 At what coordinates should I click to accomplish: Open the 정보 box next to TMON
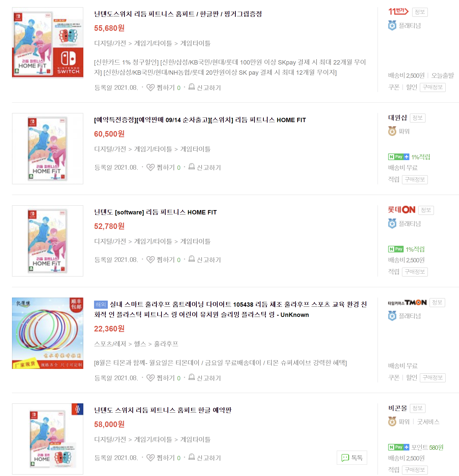pos(437,302)
